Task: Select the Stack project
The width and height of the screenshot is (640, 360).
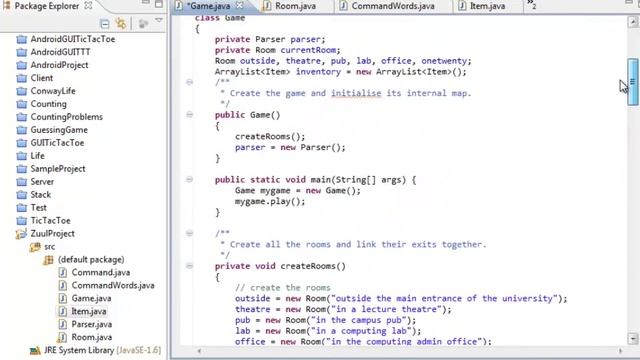Action: (40, 195)
